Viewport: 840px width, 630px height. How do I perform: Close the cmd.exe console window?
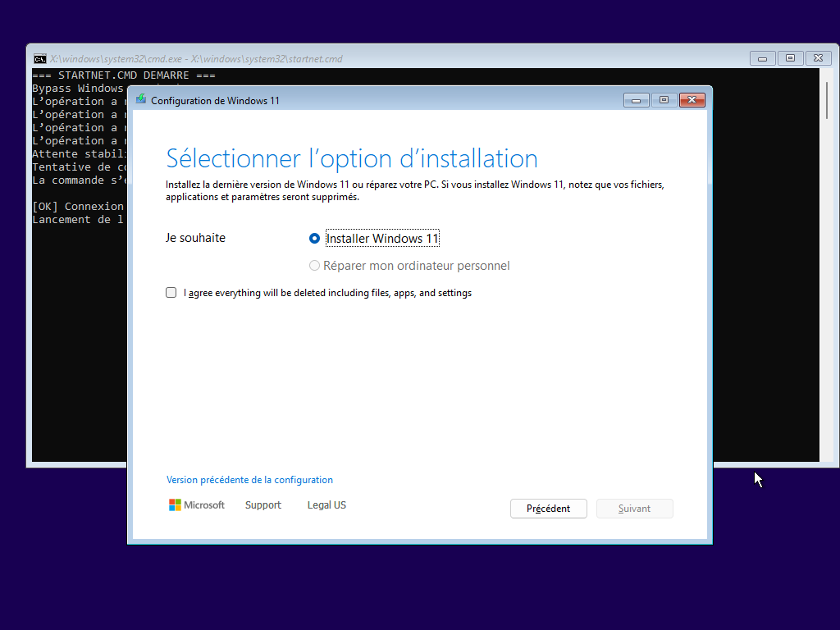click(x=818, y=58)
